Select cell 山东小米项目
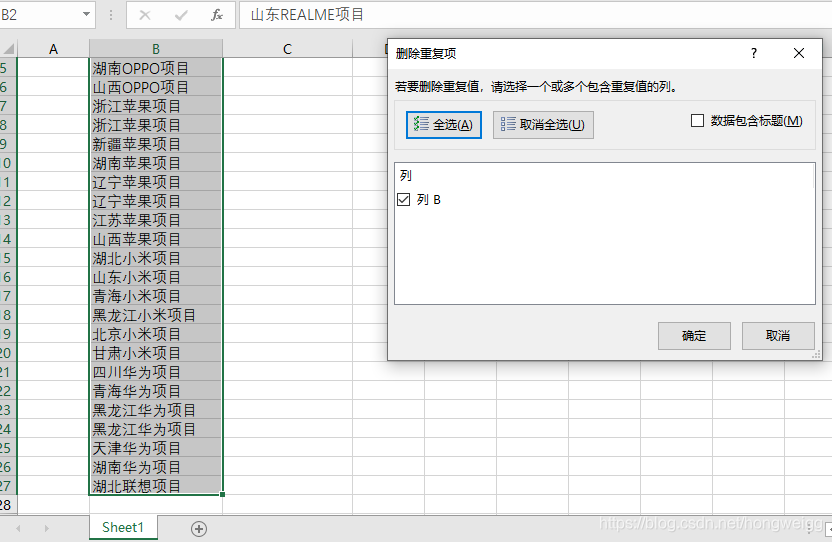The image size is (832, 542). click(x=156, y=277)
